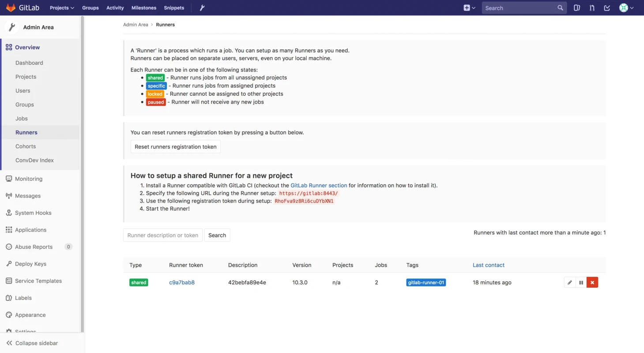Viewport: 644px width, 353px height.
Task: Focus the runner description or token field
Action: tap(162, 235)
